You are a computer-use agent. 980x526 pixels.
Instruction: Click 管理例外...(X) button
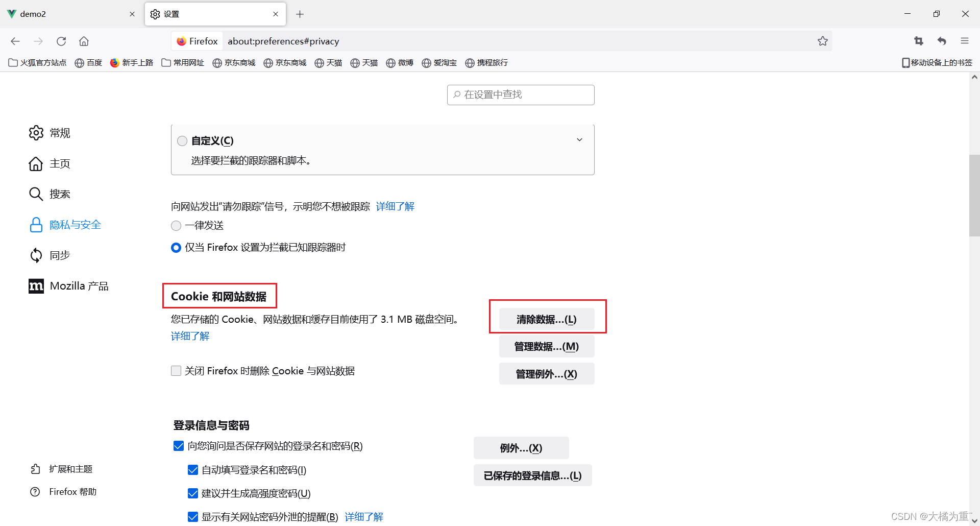[x=547, y=374]
